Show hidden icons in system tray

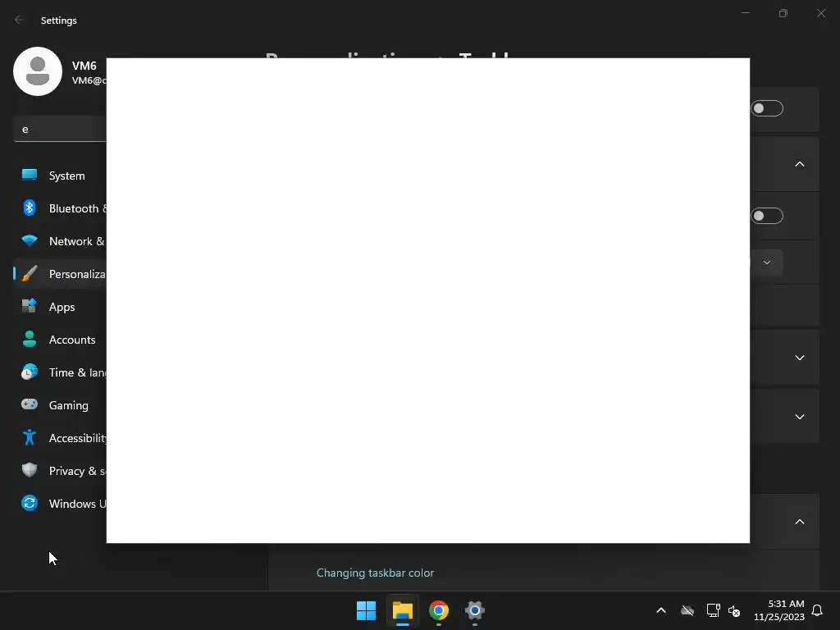point(661,610)
